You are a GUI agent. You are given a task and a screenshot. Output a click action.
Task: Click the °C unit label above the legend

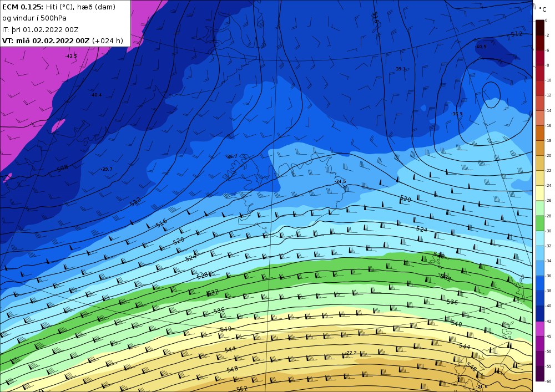tap(543, 9)
